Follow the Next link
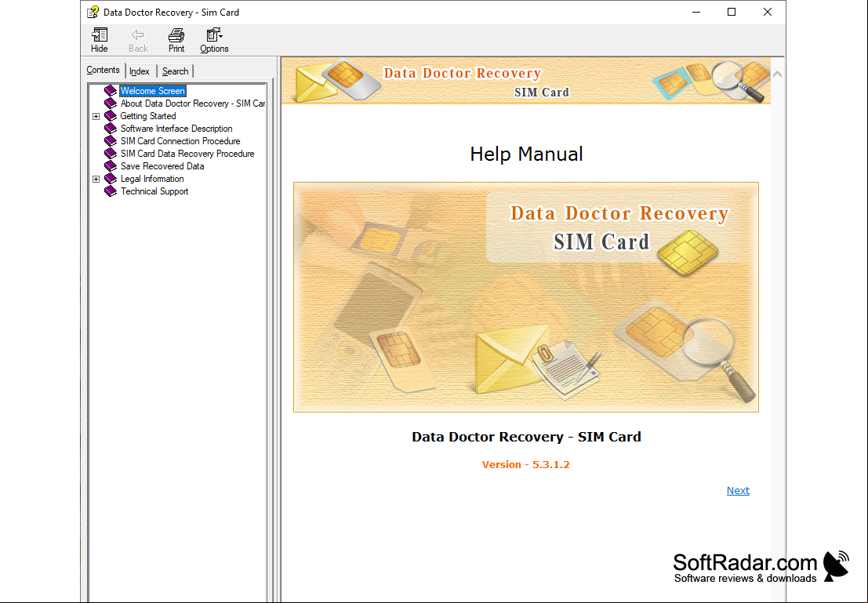 click(738, 491)
